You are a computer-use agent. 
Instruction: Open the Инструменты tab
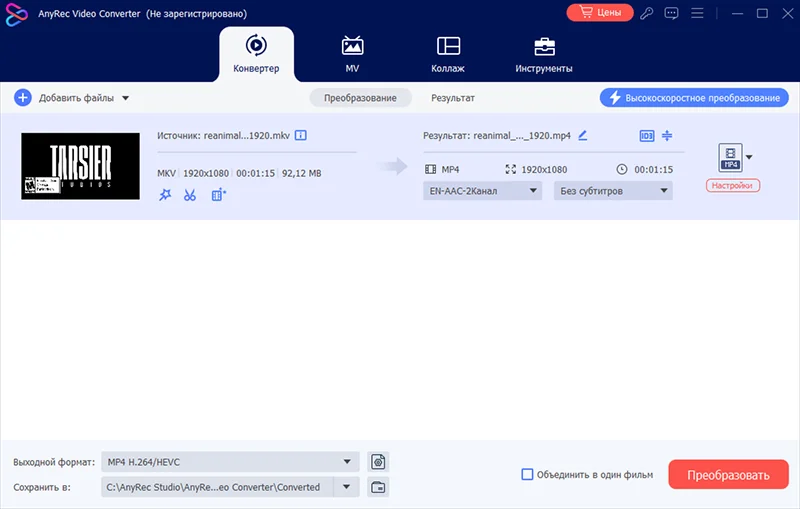544,54
